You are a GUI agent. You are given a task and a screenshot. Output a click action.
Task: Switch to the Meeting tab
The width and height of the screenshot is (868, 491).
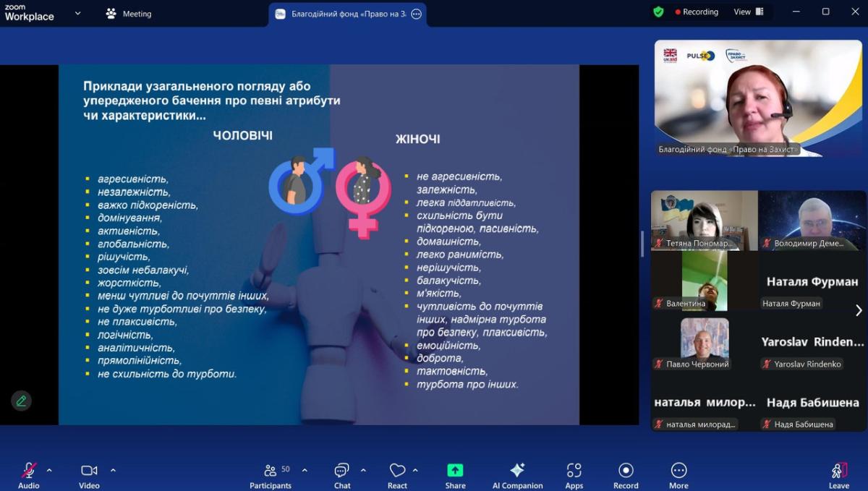[x=129, y=13]
